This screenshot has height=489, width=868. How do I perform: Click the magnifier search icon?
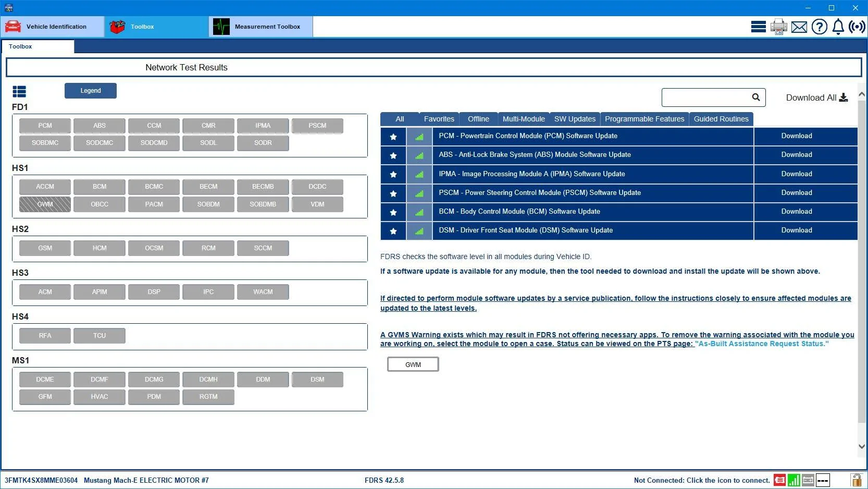pyautogui.click(x=756, y=97)
